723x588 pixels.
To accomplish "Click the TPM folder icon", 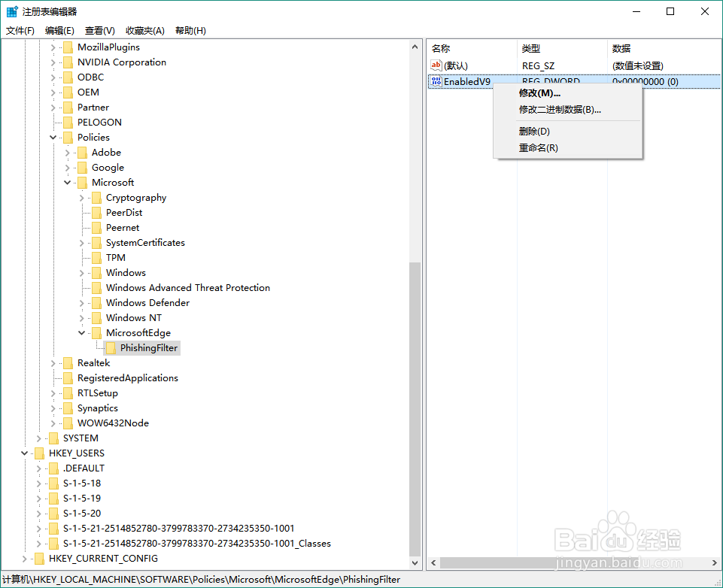I will [x=96, y=258].
